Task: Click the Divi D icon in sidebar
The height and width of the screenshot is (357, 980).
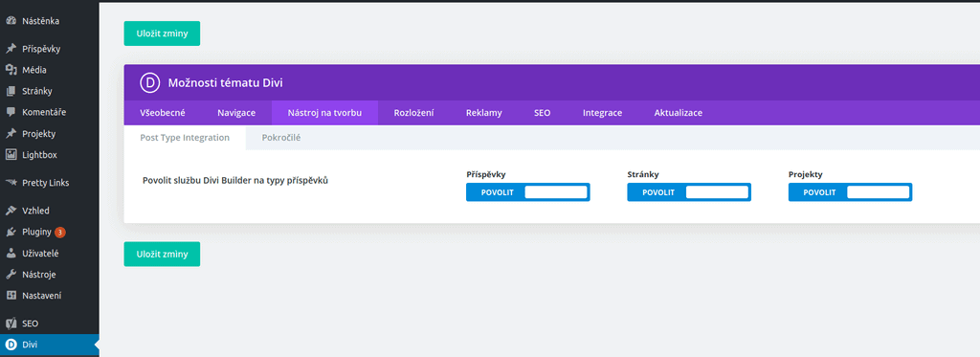Action: 11,345
